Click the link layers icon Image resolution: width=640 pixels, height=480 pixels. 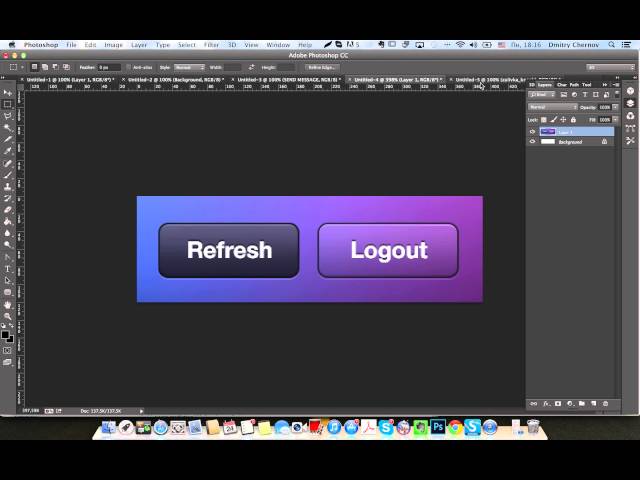click(x=533, y=404)
